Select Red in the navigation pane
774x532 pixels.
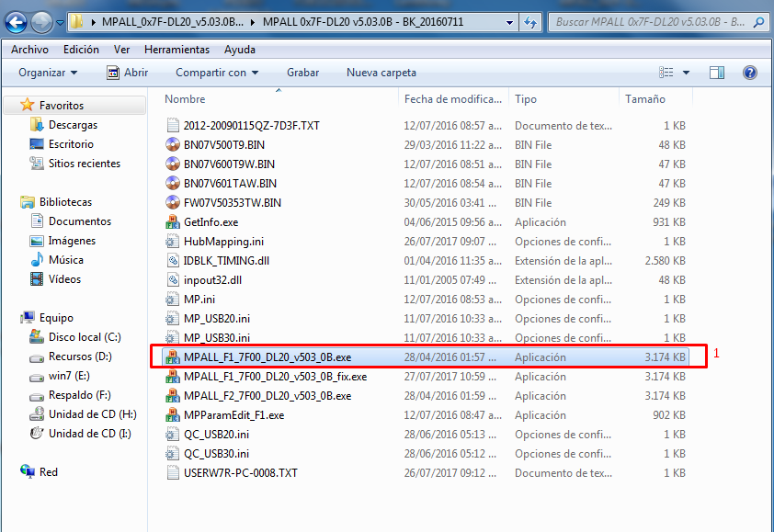pyautogui.click(x=49, y=471)
